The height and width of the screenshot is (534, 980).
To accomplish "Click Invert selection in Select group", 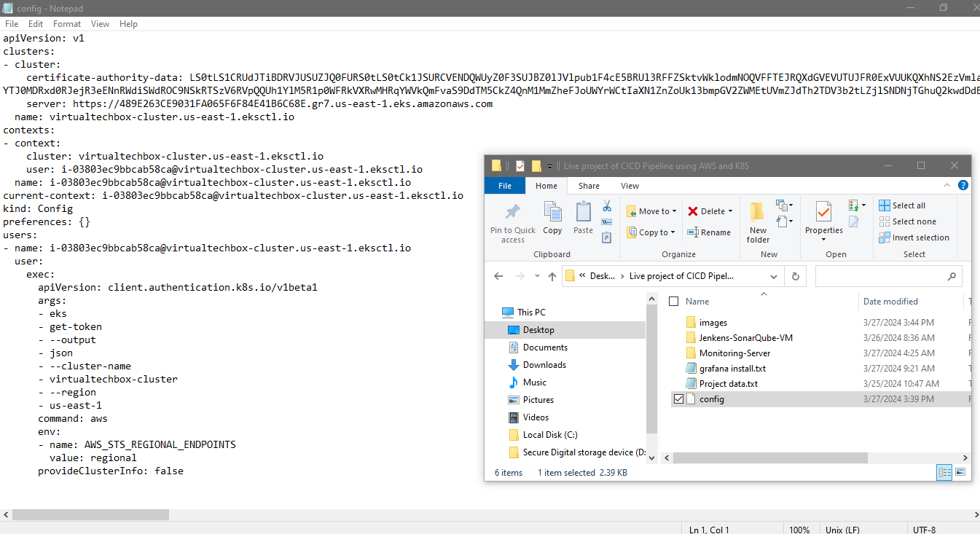I will [x=914, y=237].
